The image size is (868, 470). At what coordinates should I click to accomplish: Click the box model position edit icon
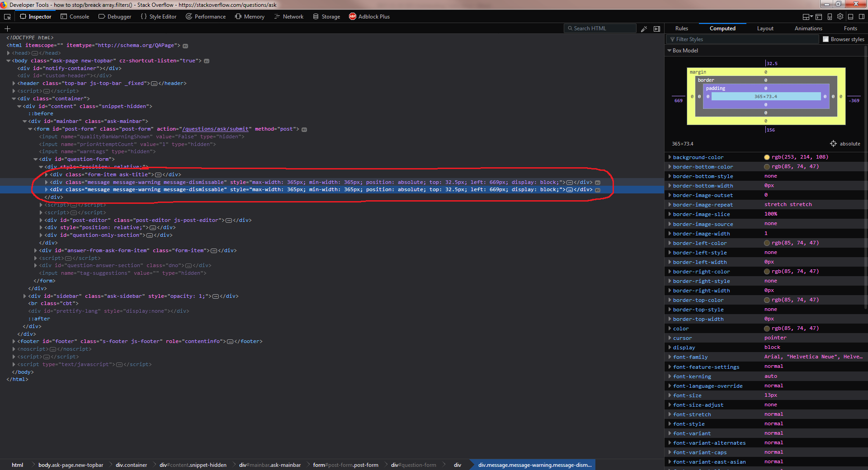pos(833,144)
